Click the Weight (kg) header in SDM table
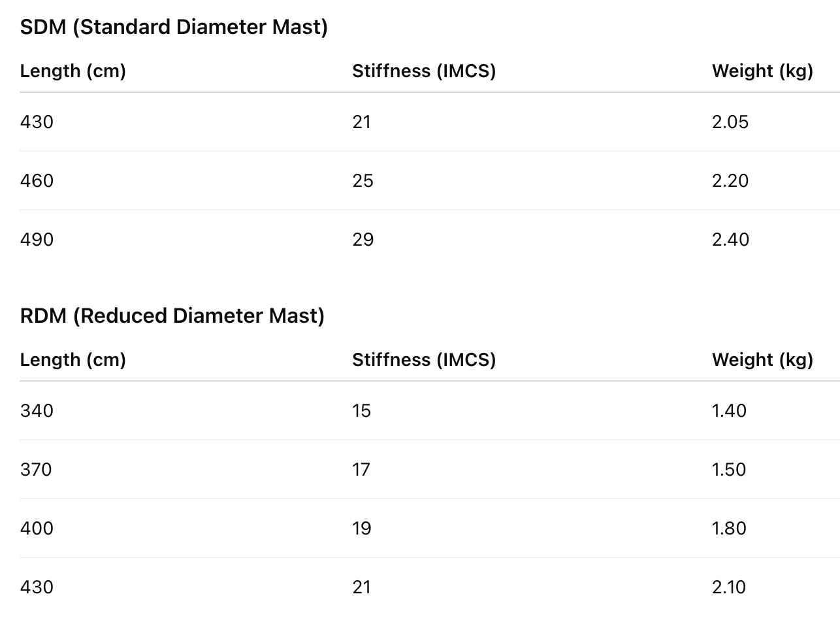840x626 pixels. (762, 71)
